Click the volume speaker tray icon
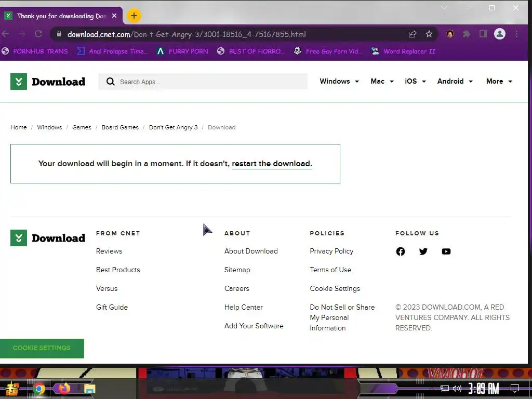Screen dimensions: 532x399 click(457, 389)
